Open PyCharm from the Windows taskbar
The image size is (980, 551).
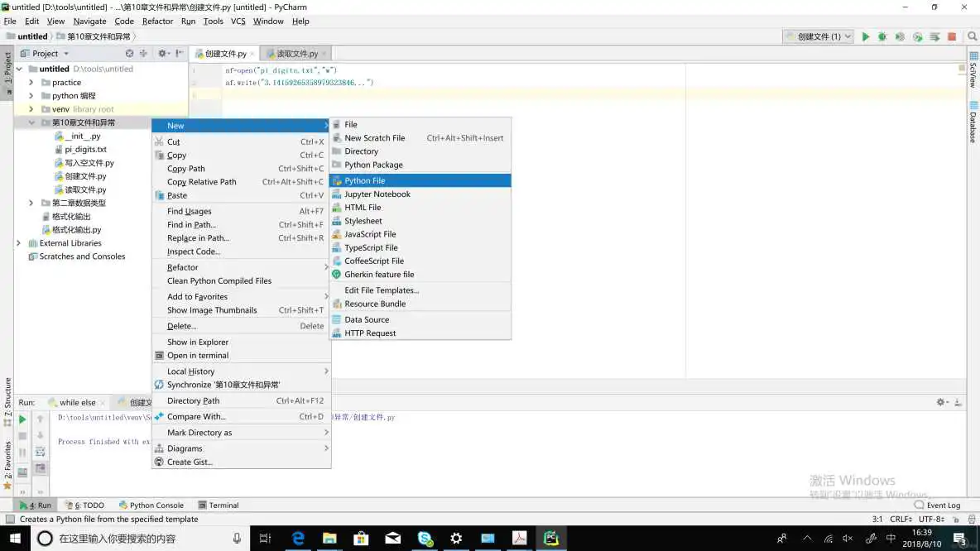tap(550, 539)
